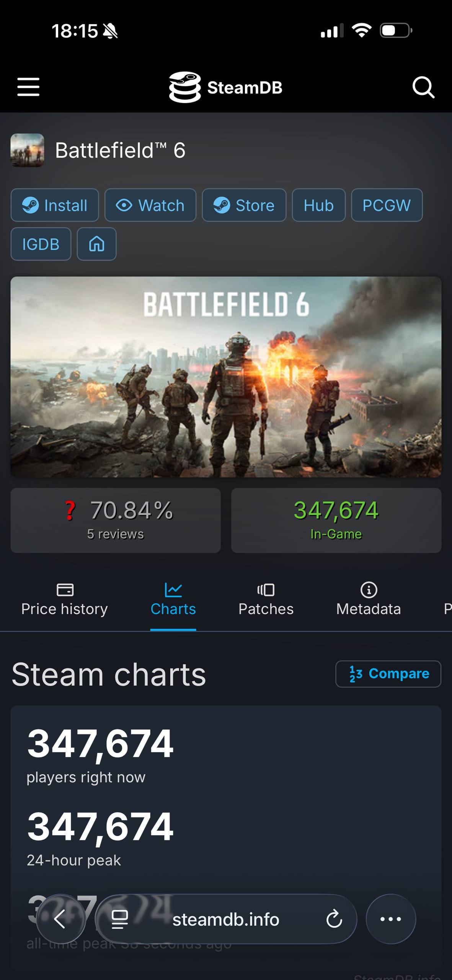Open the browser more options menu

[390, 919]
